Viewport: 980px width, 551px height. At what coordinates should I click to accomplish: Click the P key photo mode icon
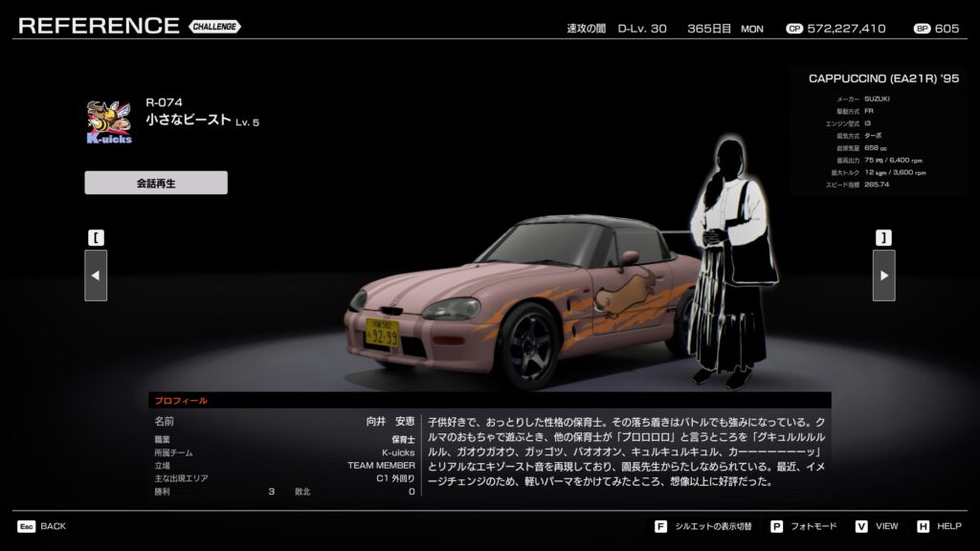point(776,526)
